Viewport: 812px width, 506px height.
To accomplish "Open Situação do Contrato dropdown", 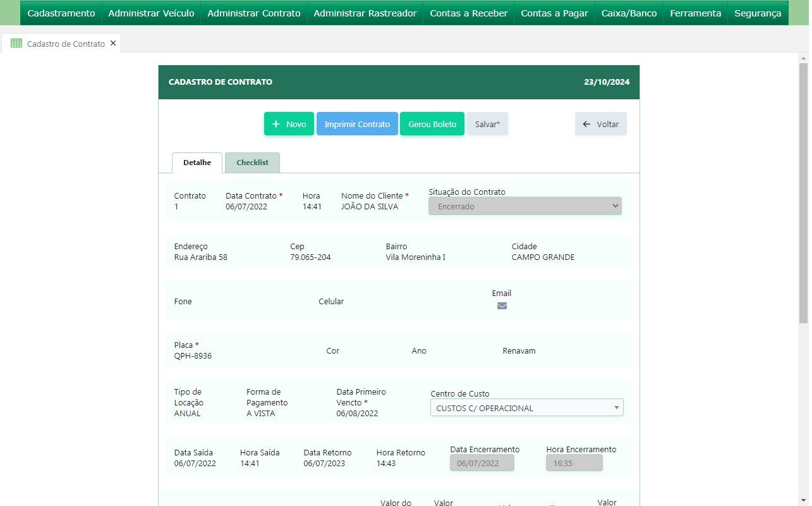I will [x=524, y=206].
